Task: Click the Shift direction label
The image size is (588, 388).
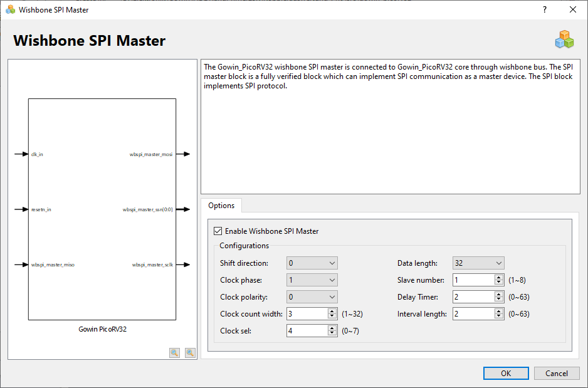Action: click(244, 263)
